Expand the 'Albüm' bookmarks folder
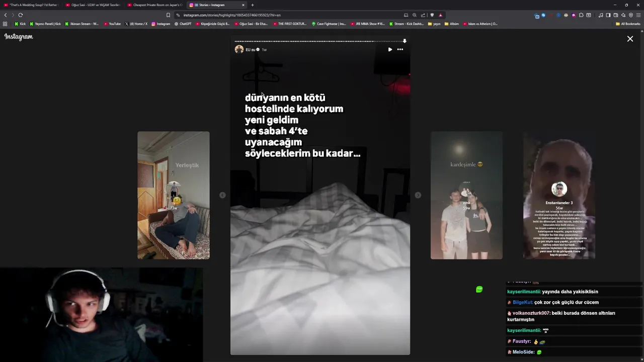 point(451,24)
